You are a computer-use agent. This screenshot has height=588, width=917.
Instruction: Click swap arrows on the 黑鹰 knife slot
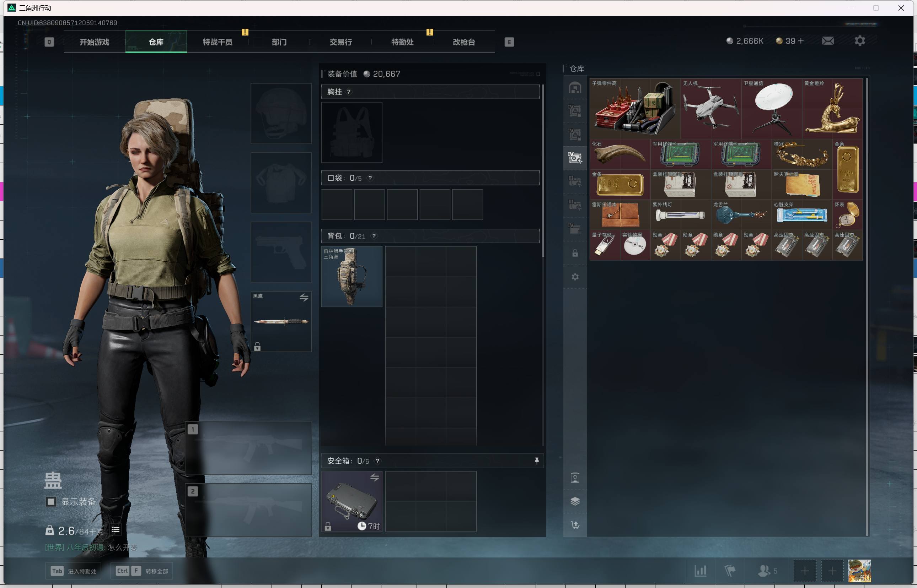(x=304, y=298)
